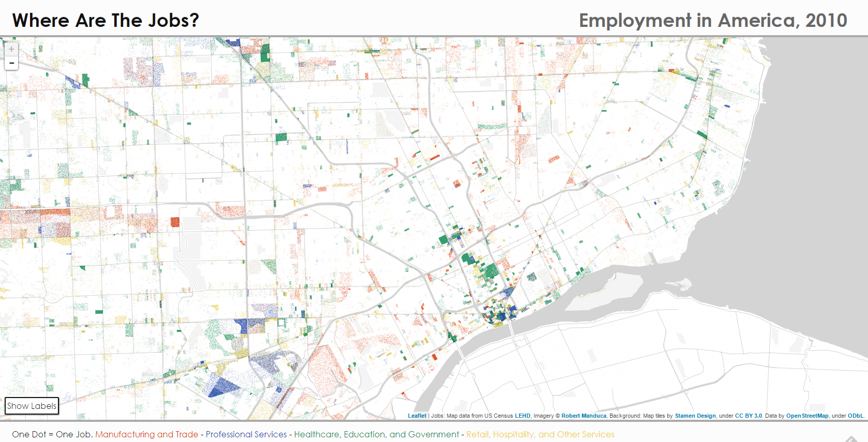Open the Leaflet attribution link

point(417,416)
